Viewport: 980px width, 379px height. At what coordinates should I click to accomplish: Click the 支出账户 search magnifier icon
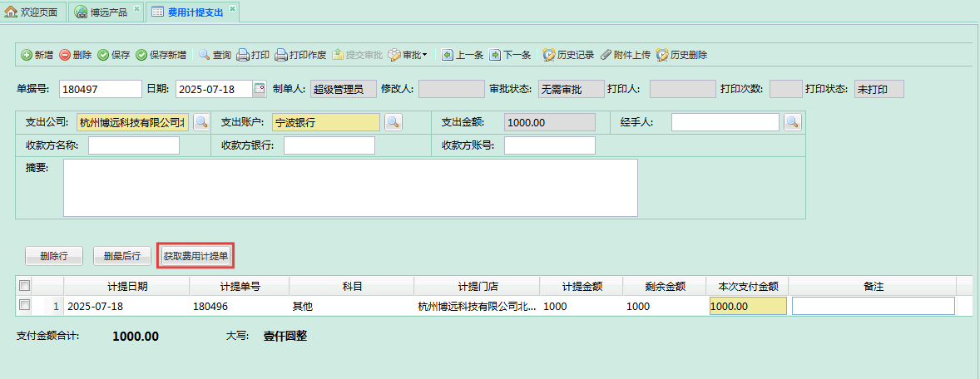[x=393, y=121]
